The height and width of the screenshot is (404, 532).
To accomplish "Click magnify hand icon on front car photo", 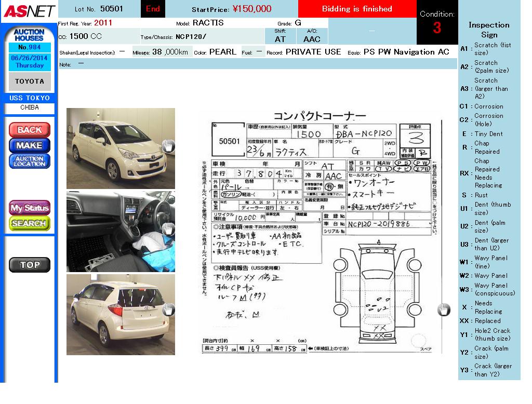I will pos(168,146).
